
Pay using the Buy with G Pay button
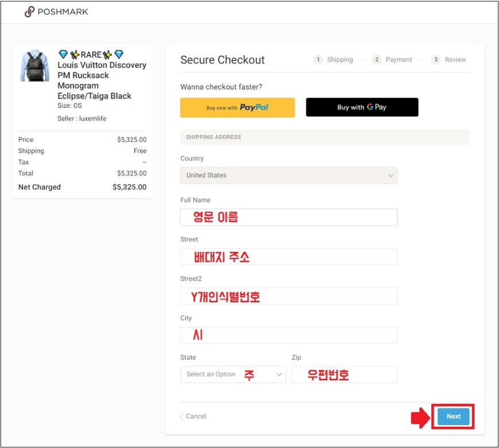pos(362,107)
